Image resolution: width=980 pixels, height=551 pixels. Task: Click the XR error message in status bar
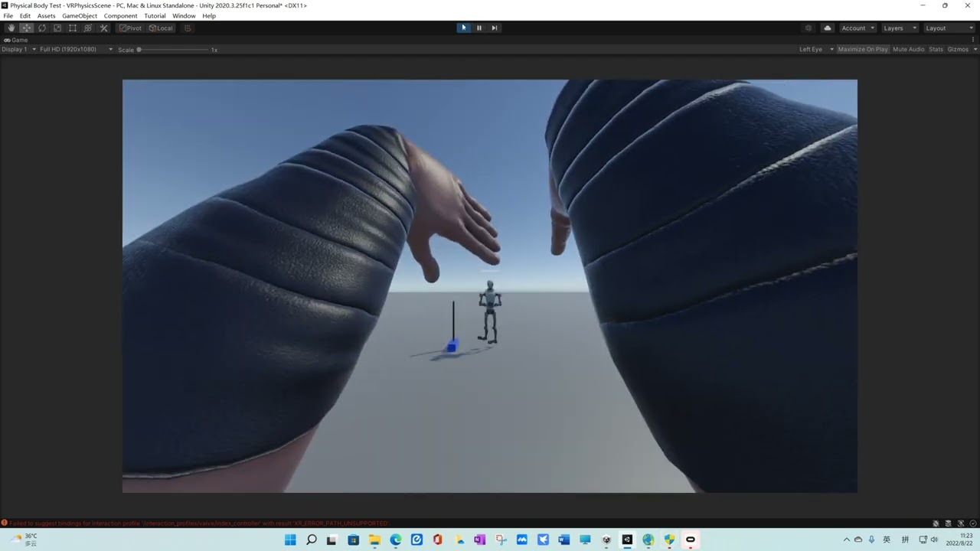coord(199,523)
